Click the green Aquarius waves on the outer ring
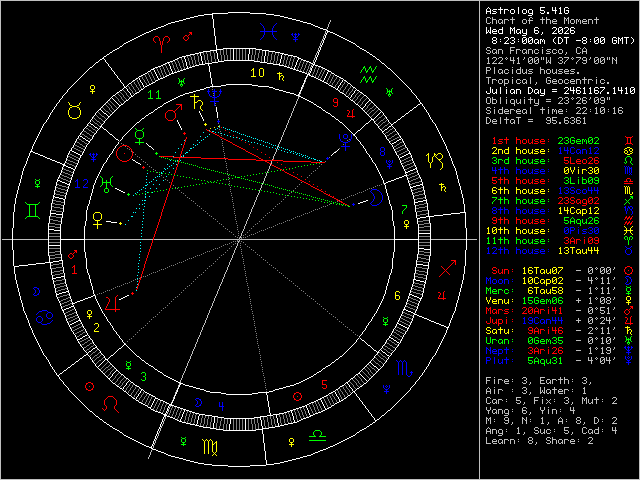640x480 pixels. [368, 75]
